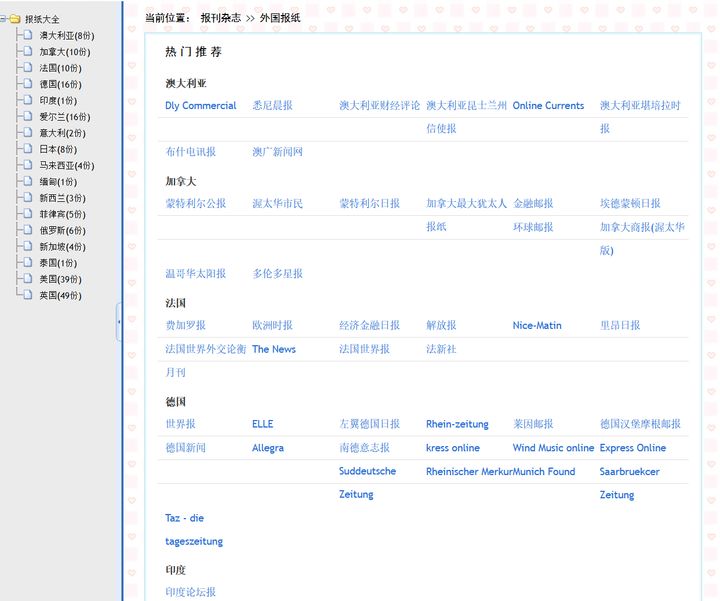720x601 pixels.
Task: Click page icon beside 加拿大(10份)
Action: 28,51
